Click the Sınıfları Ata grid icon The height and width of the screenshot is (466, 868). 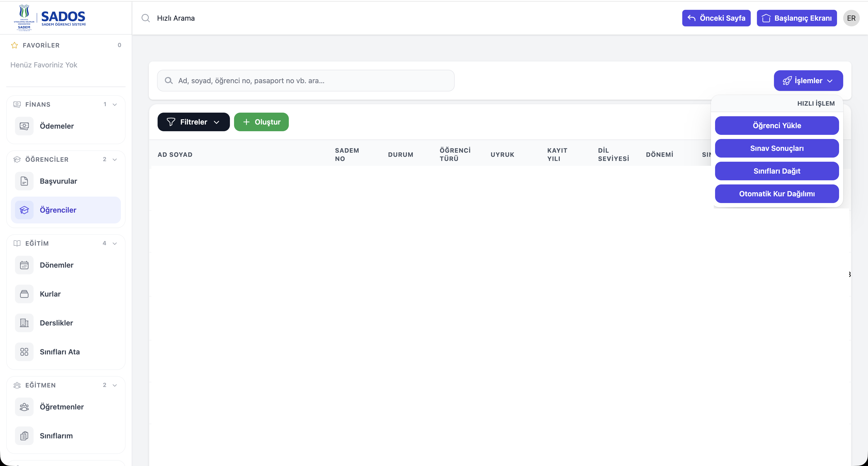[24, 352]
